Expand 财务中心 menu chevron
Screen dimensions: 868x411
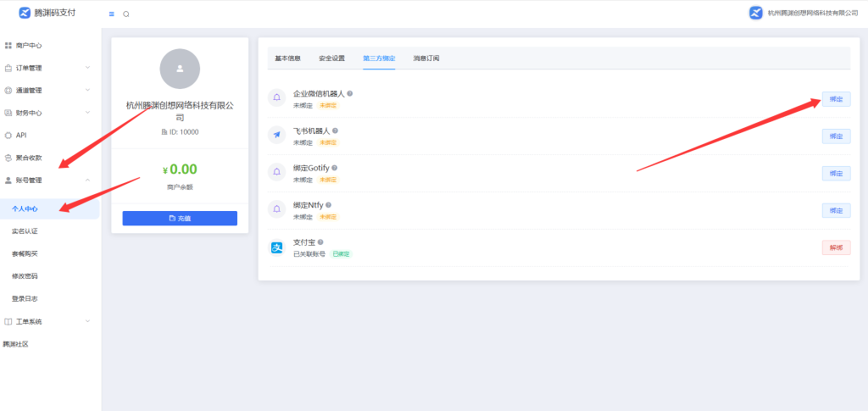[x=87, y=113]
